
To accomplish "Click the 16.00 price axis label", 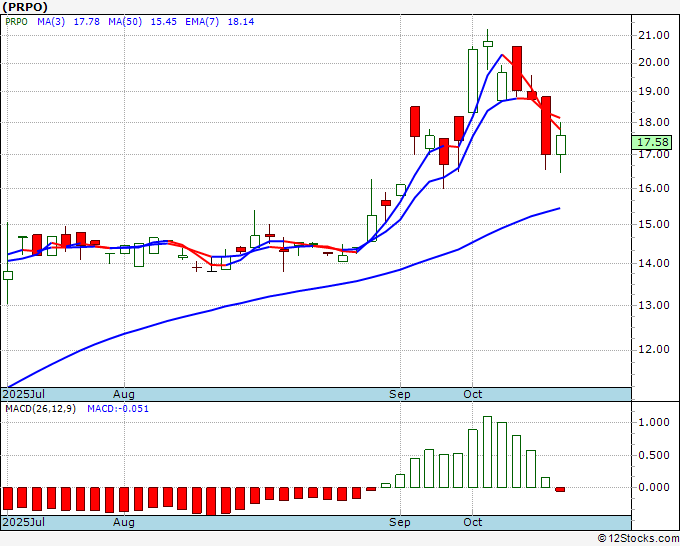I will 654,189.
